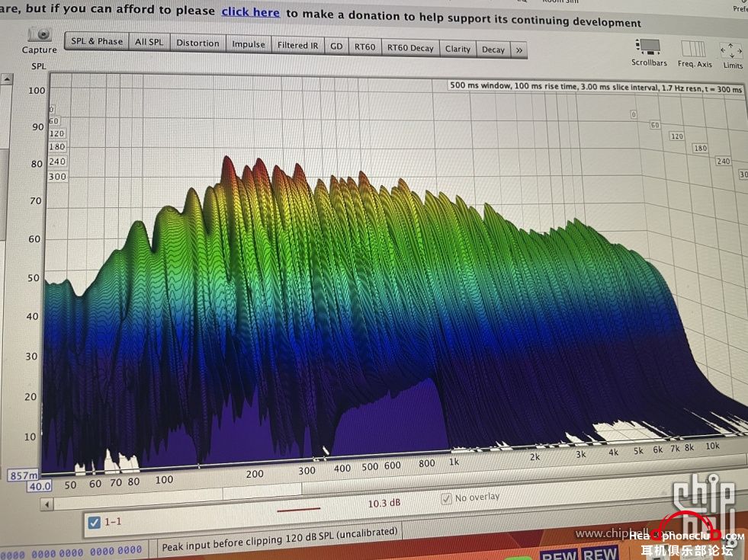Click the SPL axis title label

(39, 66)
